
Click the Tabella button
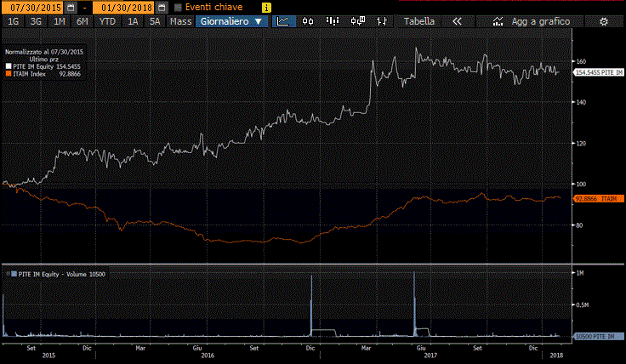418,21
